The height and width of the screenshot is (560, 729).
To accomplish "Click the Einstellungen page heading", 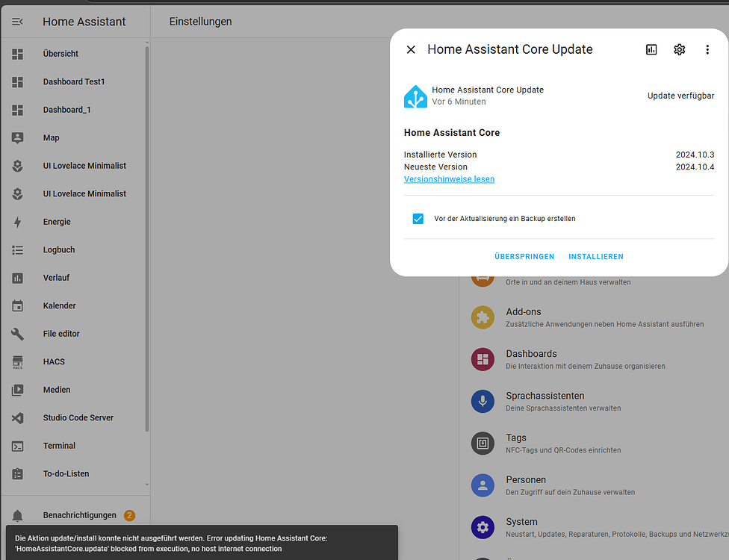I will pyautogui.click(x=200, y=22).
